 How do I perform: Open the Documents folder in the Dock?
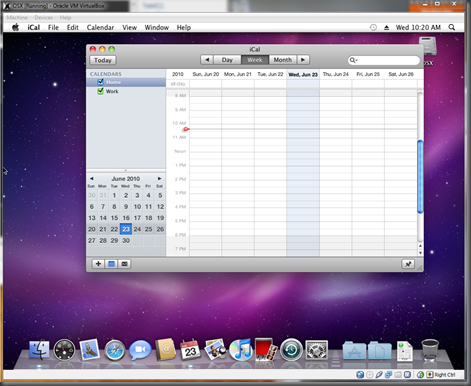[380, 350]
